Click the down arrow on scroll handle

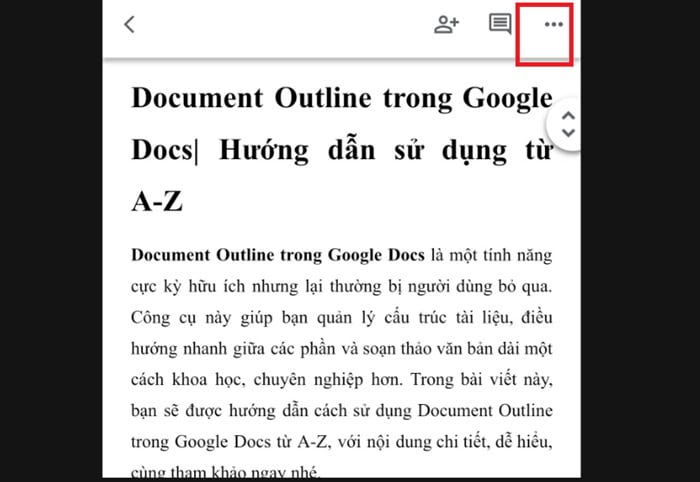click(568, 133)
